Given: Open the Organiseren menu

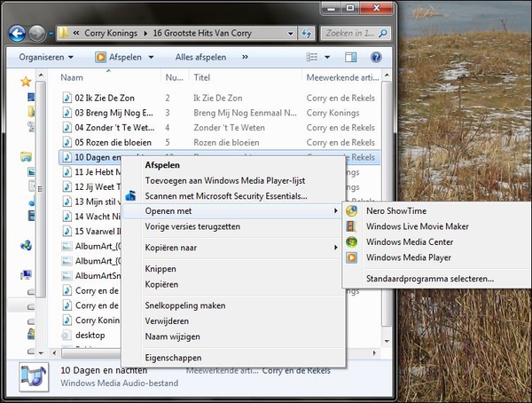Looking at the screenshot, I should pyautogui.click(x=46, y=57).
